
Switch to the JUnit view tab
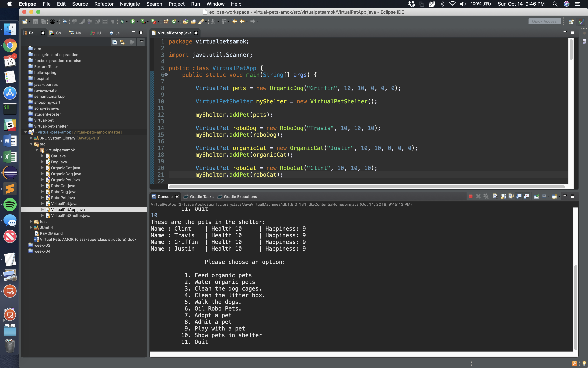pos(97,33)
